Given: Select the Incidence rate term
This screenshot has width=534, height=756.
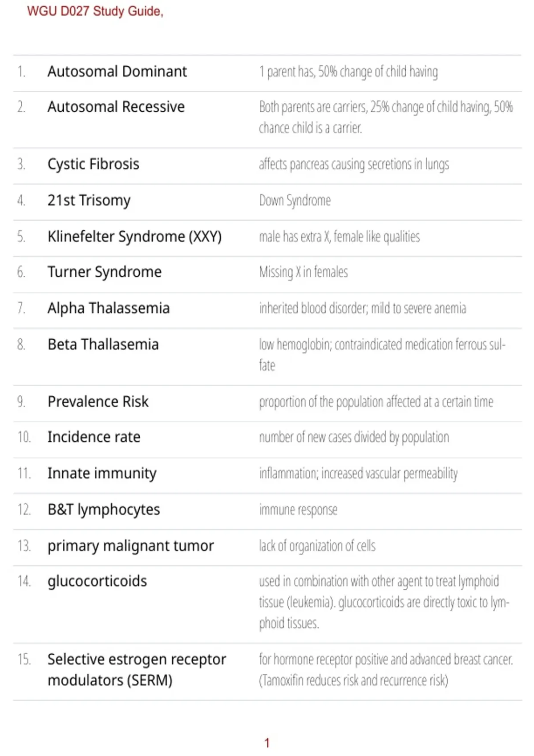Looking at the screenshot, I should click(94, 437).
